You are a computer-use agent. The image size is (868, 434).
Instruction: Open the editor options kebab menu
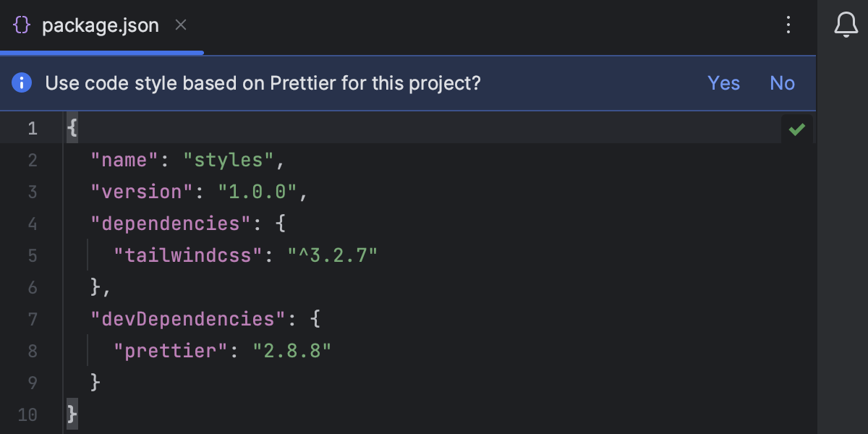tap(788, 26)
